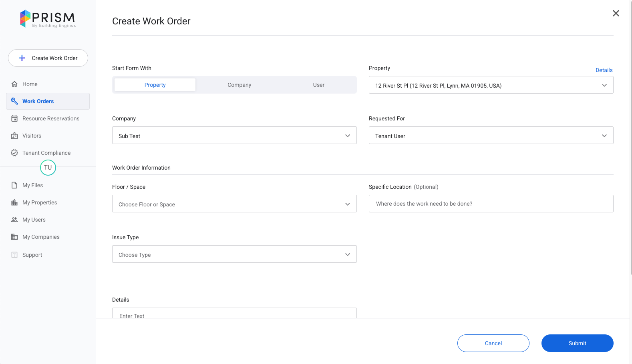The image size is (632, 364).
Task: Click into the Specific Location text field
Action: (491, 204)
